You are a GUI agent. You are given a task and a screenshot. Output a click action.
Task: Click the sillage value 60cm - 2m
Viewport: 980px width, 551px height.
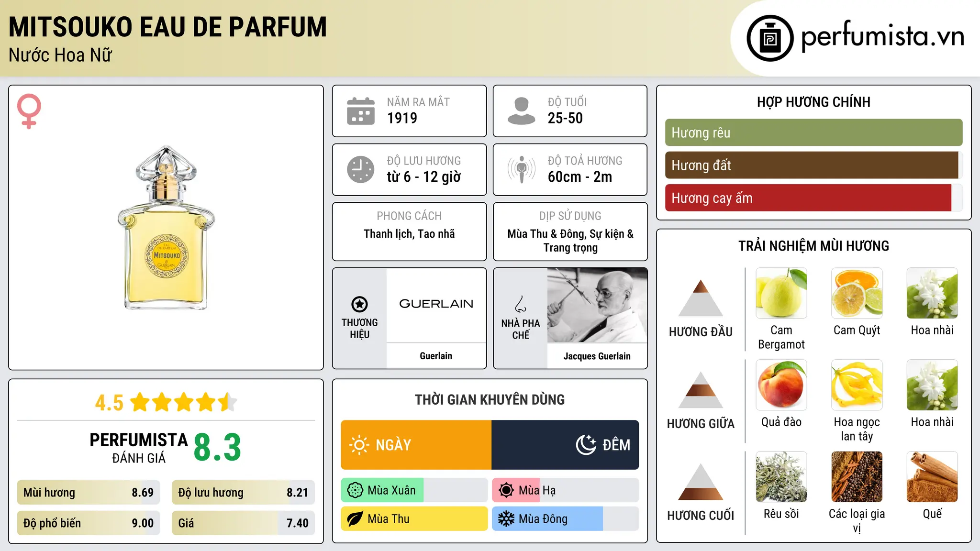click(x=580, y=177)
